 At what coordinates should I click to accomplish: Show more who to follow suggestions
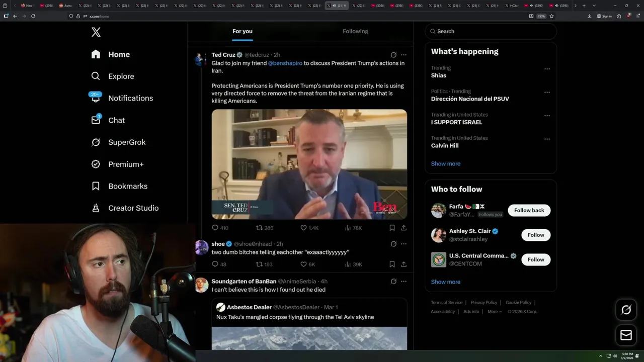click(446, 282)
